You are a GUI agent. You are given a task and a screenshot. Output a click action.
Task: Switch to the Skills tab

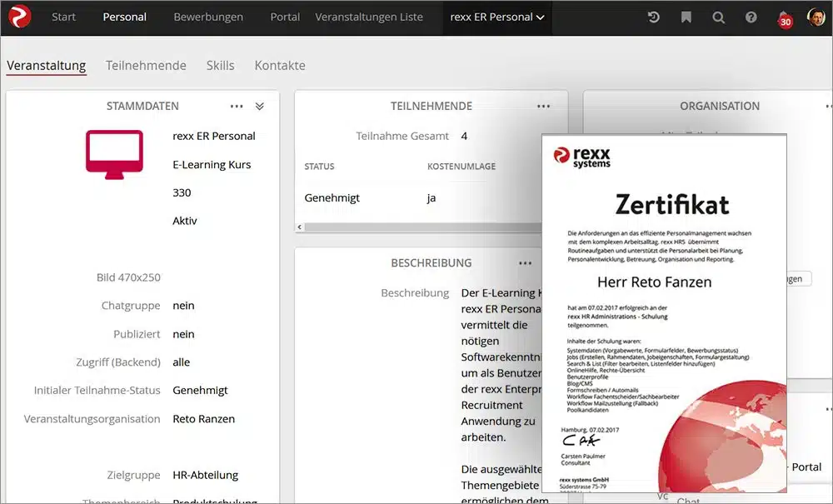click(220, 66)
